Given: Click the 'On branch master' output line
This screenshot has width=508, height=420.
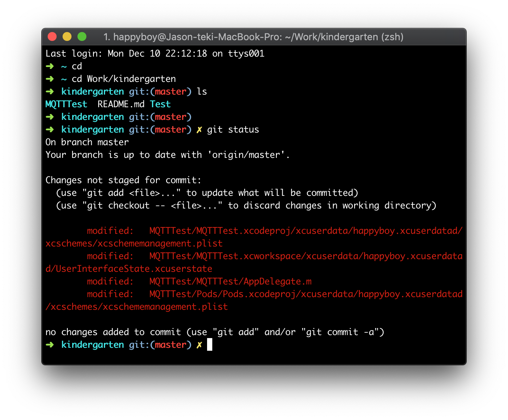Looking at the screenshot, I should point(87,142).
